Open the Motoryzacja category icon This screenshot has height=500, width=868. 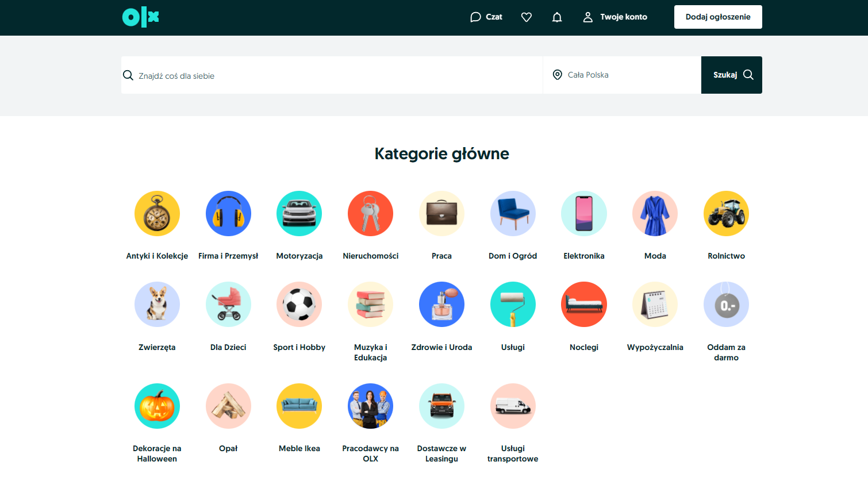[x=299, y=213]
